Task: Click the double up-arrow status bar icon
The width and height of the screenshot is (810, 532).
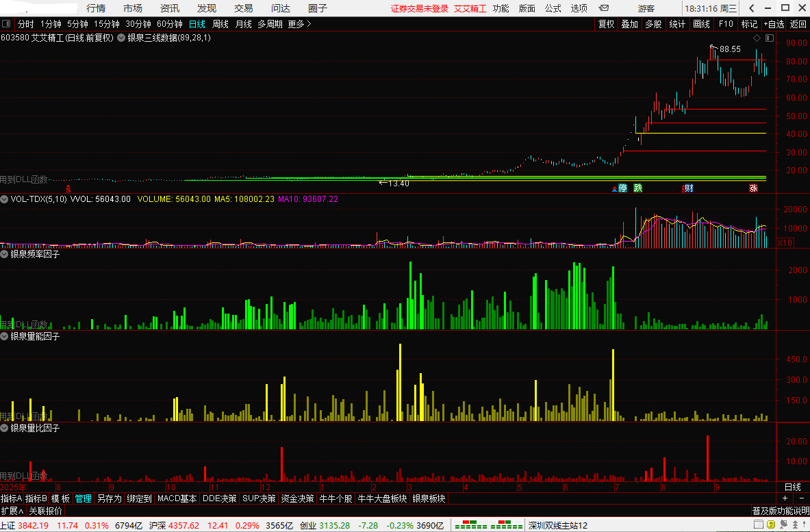Action: pos(795,524)
